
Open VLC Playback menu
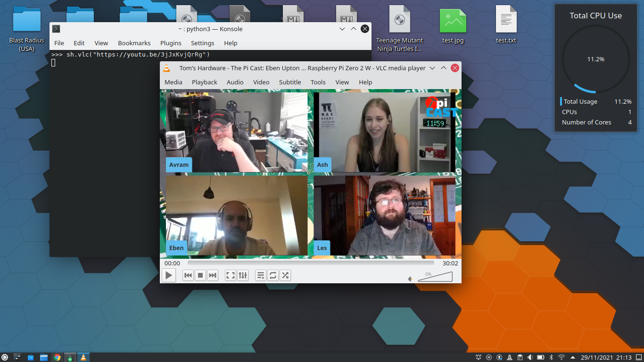pos(205,82)
